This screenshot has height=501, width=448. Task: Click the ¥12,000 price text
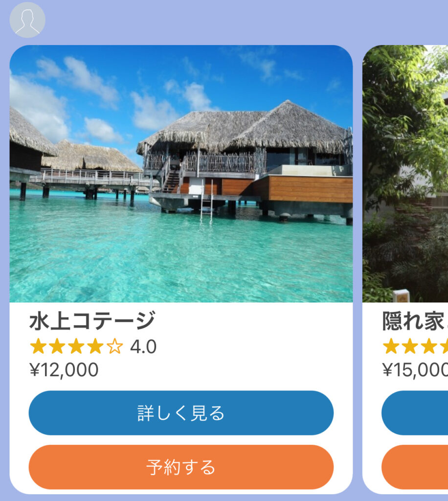tap(64, 370)
